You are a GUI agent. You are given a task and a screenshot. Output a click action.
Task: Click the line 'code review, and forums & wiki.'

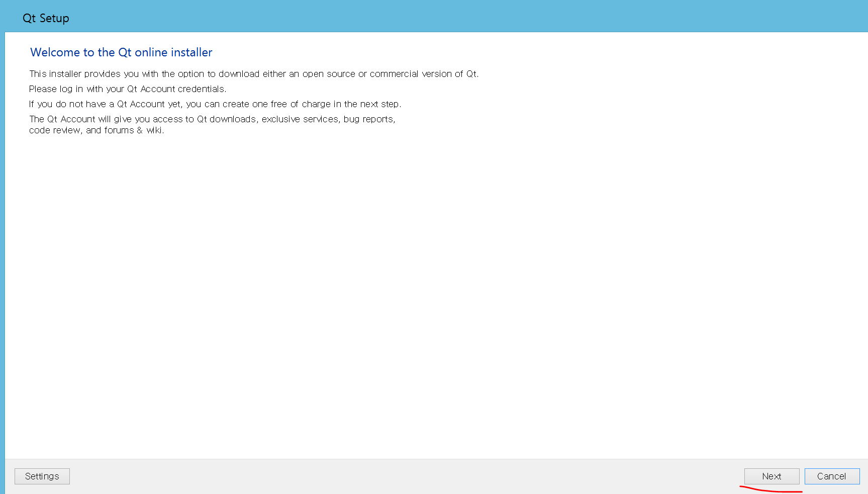pyautogui.click(x=97, y=130)
